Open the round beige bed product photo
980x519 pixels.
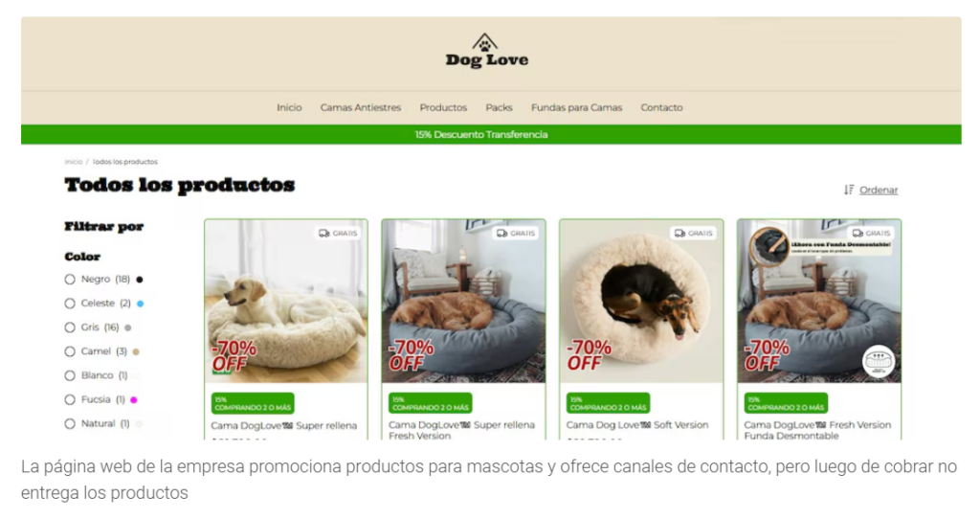[x=641, y=301]
